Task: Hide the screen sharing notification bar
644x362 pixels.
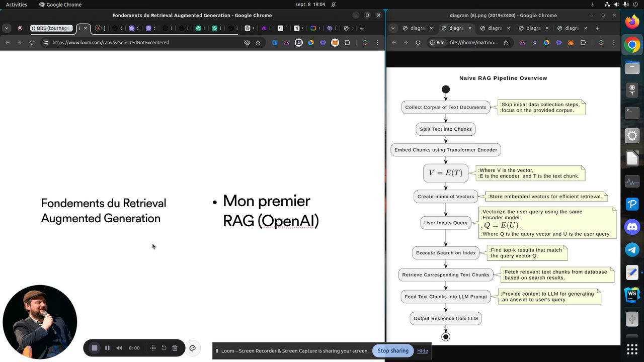Action: click(x=423, y=351)
